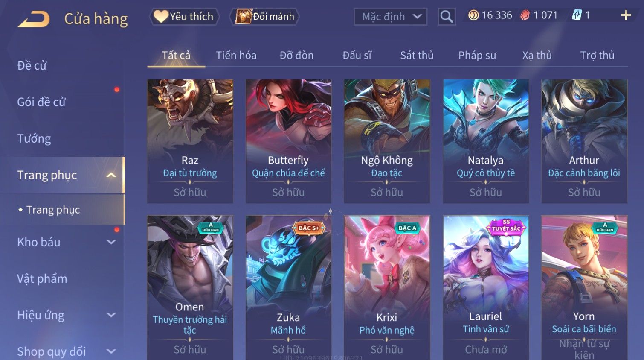Open the Mặc định sort dropdown
644x360 pixels.
click(390, 17)
